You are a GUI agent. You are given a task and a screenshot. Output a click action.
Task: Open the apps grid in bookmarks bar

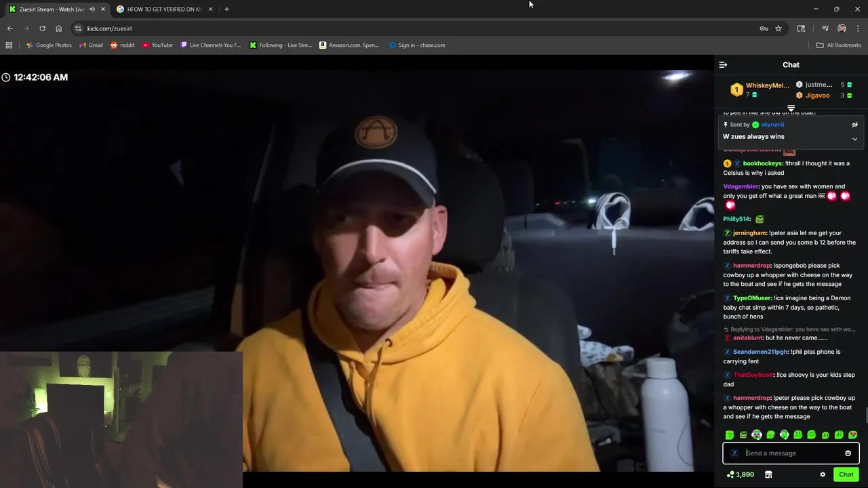point(9,45)
